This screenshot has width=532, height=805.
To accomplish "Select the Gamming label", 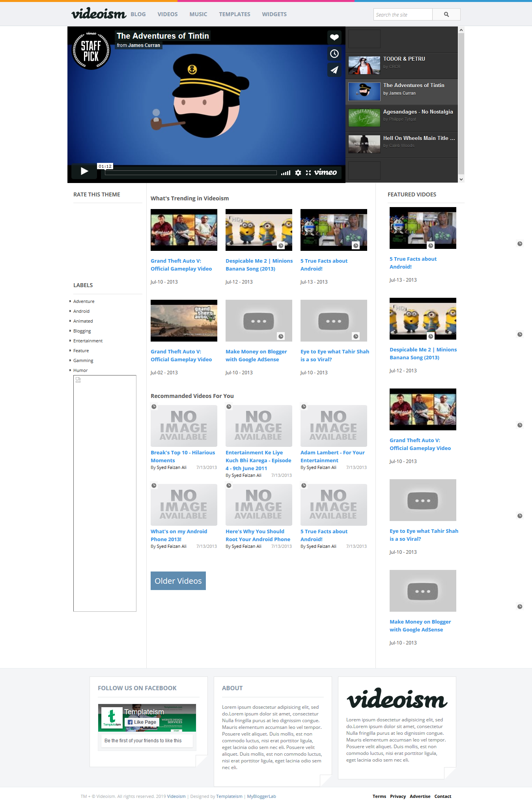I will pos(83,360).
